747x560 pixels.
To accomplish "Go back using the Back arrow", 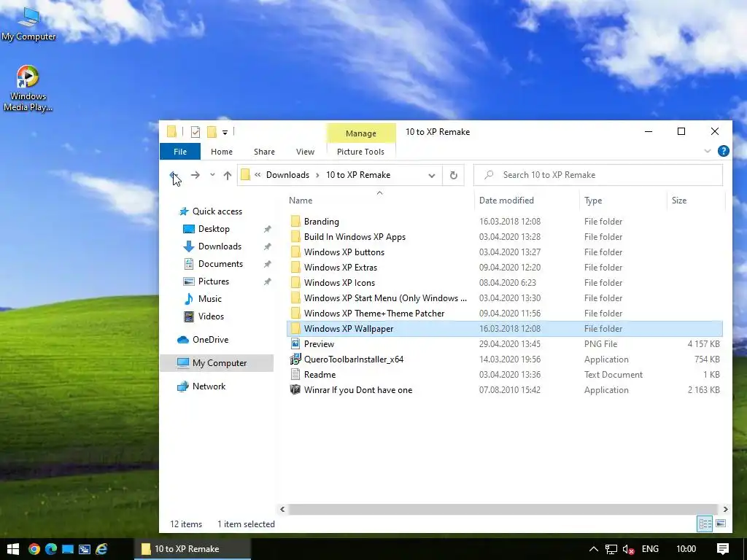I will [x=174, y=175].
